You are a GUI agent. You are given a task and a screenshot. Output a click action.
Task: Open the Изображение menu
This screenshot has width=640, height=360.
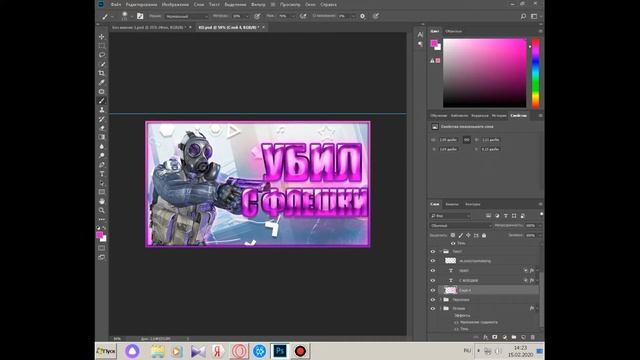click(x=175, y=4)
